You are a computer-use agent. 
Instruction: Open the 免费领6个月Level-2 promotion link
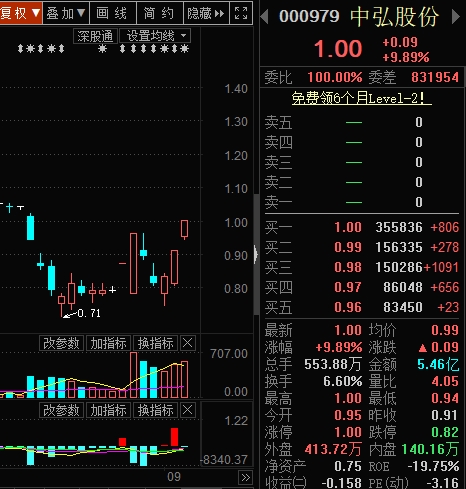pyautogui.click(x=362, y=98)
